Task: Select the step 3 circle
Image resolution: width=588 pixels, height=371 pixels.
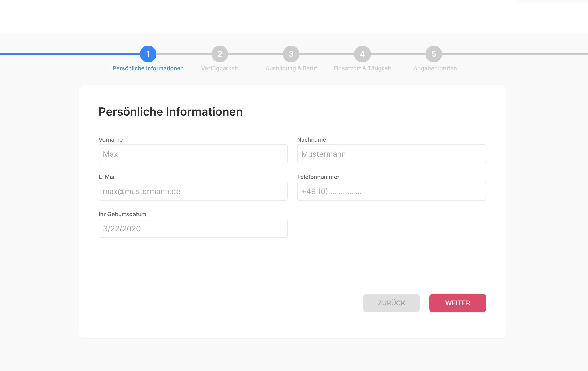Action: tap(291, 54)
